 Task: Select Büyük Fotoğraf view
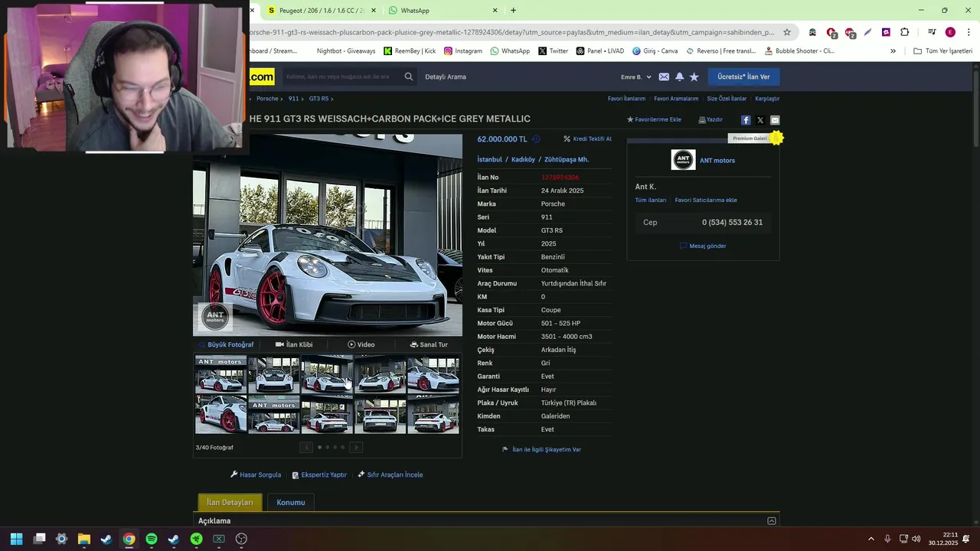[226, 344]
